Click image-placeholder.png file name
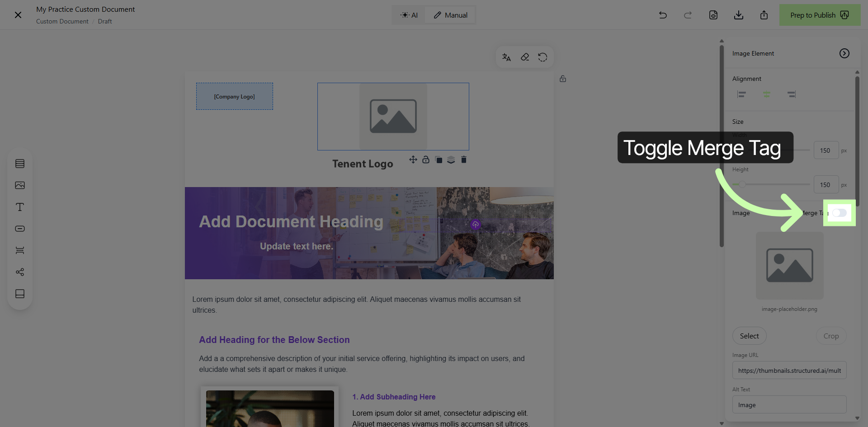The height and width of the screenshot is (427, 868). coord(789,309)
